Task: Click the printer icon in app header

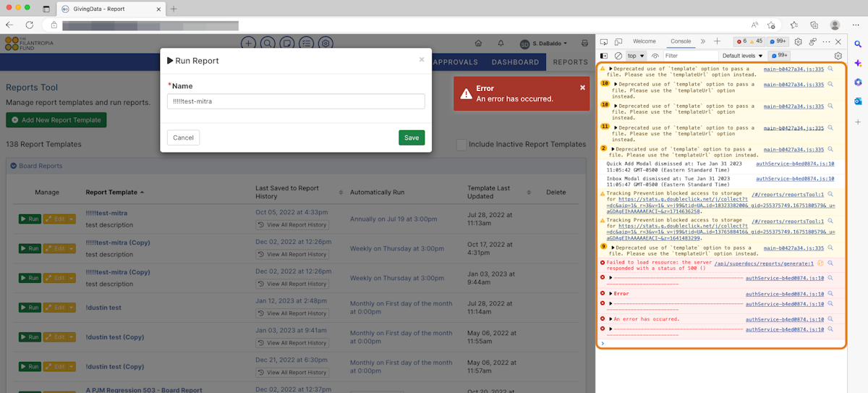Action: pyautogui.click(x=583, y=43)
